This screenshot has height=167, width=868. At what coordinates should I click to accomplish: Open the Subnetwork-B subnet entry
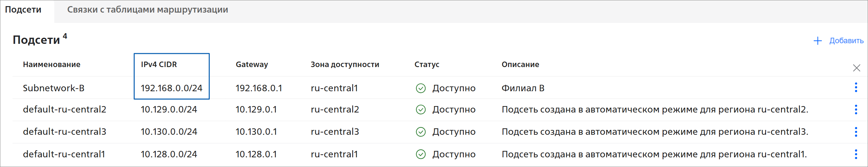tap(54, 88)
